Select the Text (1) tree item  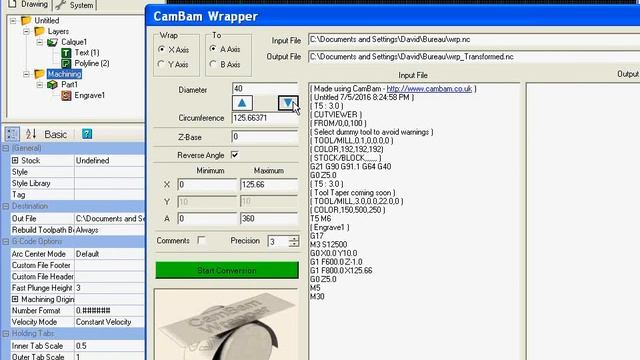click(x=87, y=53)
